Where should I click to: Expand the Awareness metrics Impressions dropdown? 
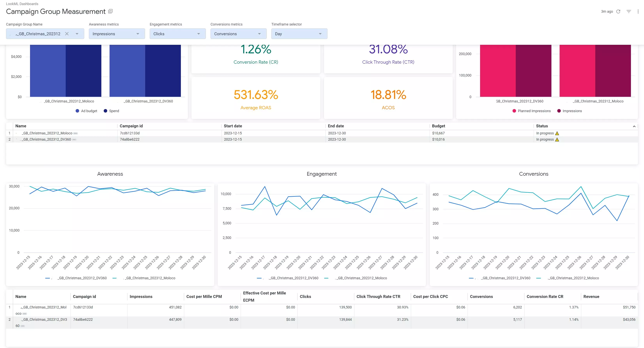tap(117, 34)
